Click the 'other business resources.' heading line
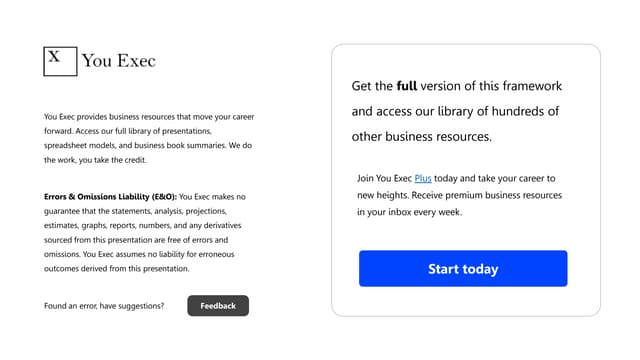 tap(422, 137)
